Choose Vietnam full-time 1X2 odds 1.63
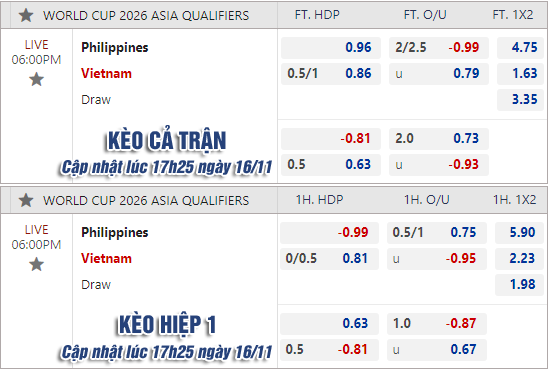Viewport: 548px width, 370px height. [x=520, y=74]
